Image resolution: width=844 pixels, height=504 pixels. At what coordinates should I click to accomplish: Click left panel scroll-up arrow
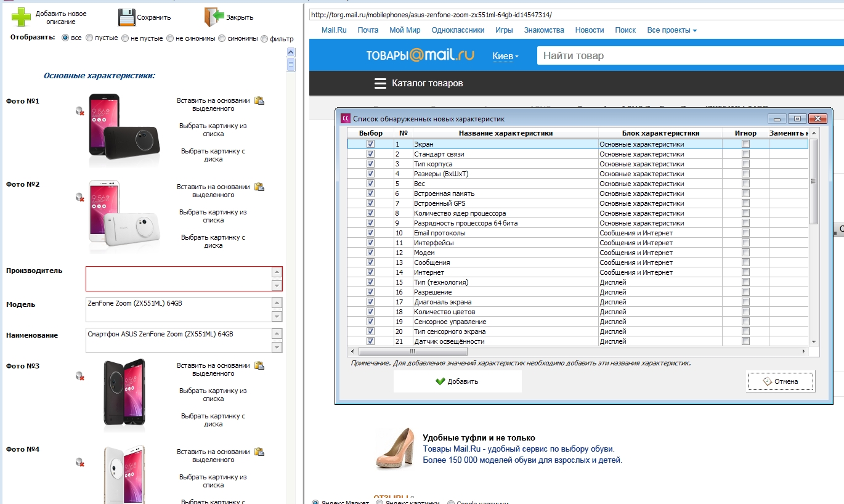tap(291, 52)
